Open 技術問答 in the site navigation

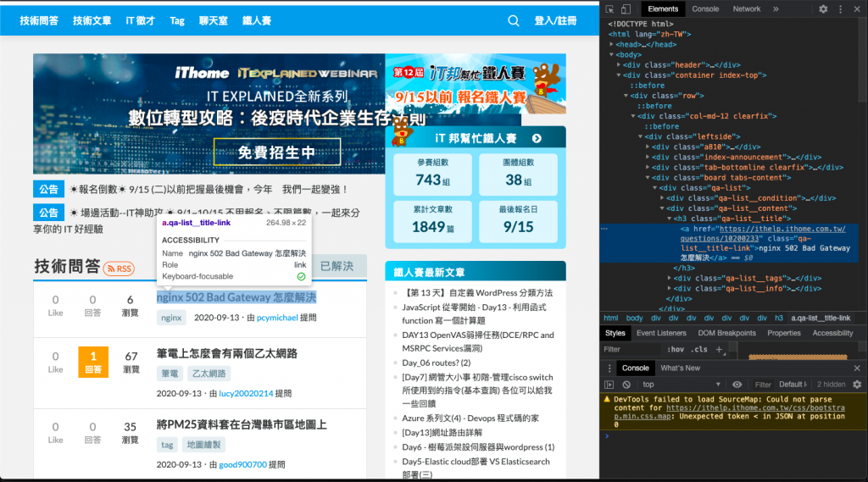click(39, 21)
